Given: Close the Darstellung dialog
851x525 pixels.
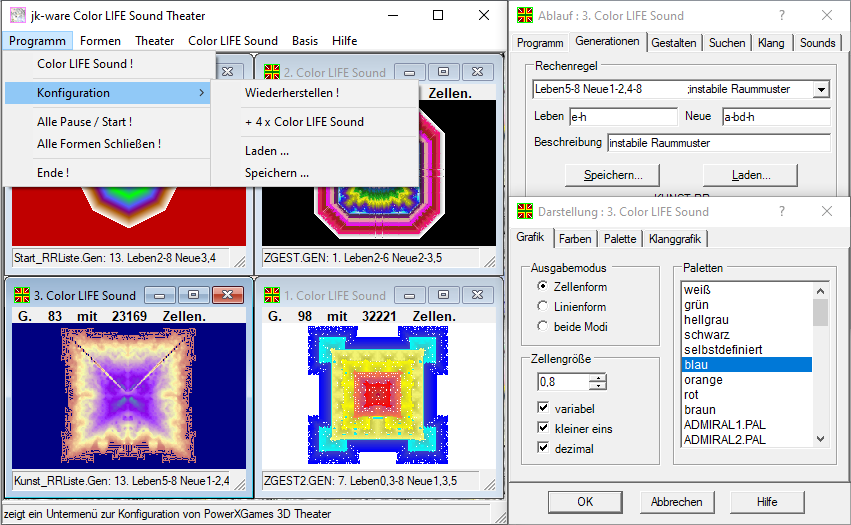Looking at the screenshot, I should (827, 211).
